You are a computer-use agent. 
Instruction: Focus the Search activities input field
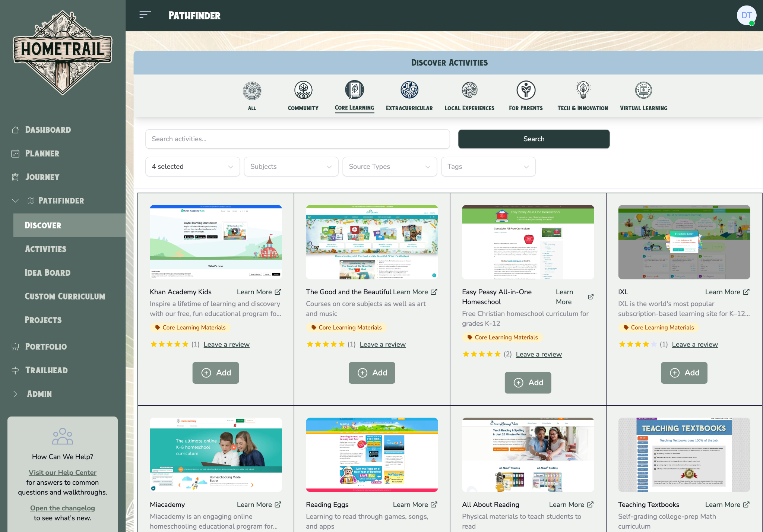298,139
